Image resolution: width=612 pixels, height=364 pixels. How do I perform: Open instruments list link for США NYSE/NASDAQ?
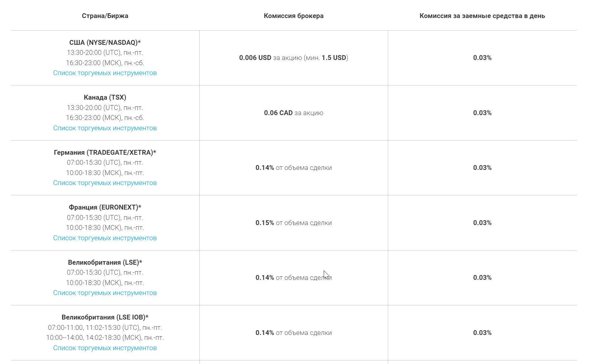pyautogui.click(x=105, y=73)
